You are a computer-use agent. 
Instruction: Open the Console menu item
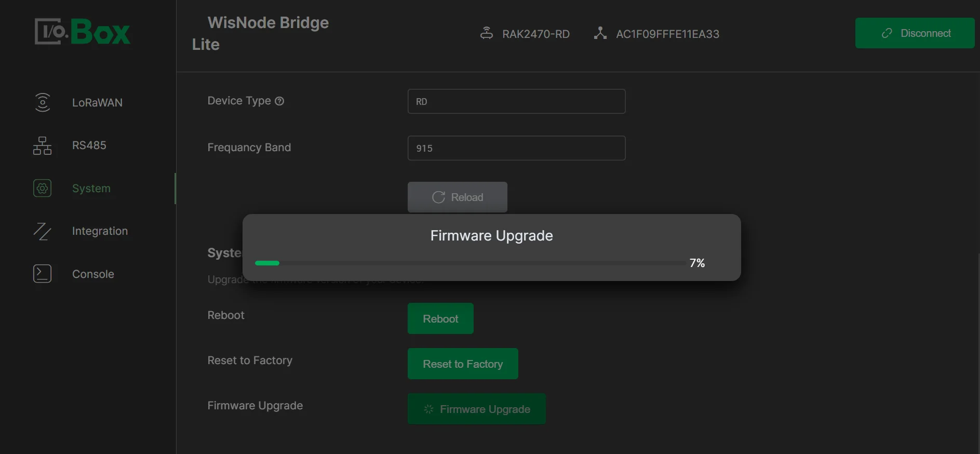[93, 274]
